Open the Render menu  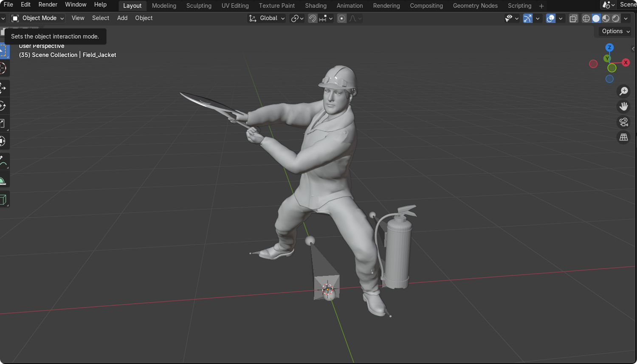click(x=48, y=5)
